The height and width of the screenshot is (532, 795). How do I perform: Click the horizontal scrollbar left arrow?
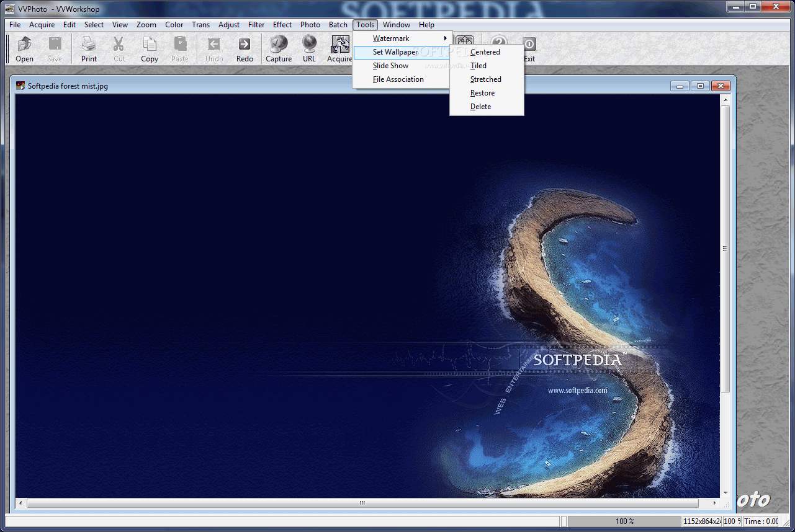coord(20,503)
